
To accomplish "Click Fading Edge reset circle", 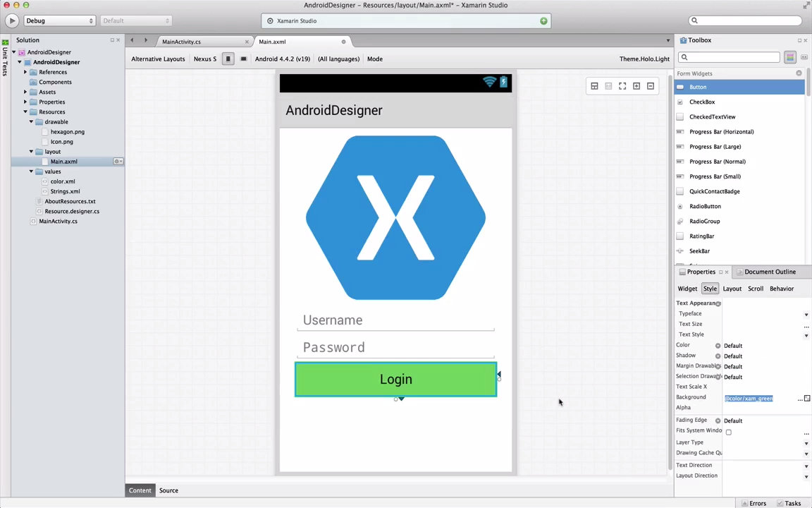I will (718, 421).
